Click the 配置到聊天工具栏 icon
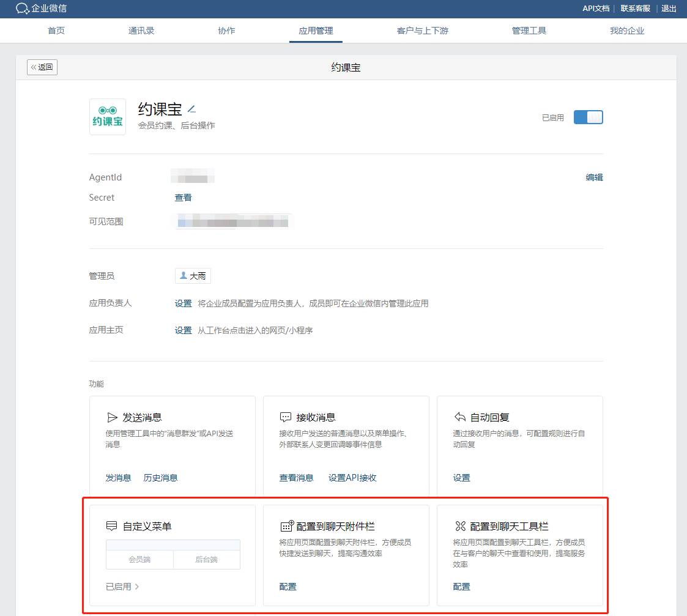Screen dimensions: 687x616 (461, 525)
